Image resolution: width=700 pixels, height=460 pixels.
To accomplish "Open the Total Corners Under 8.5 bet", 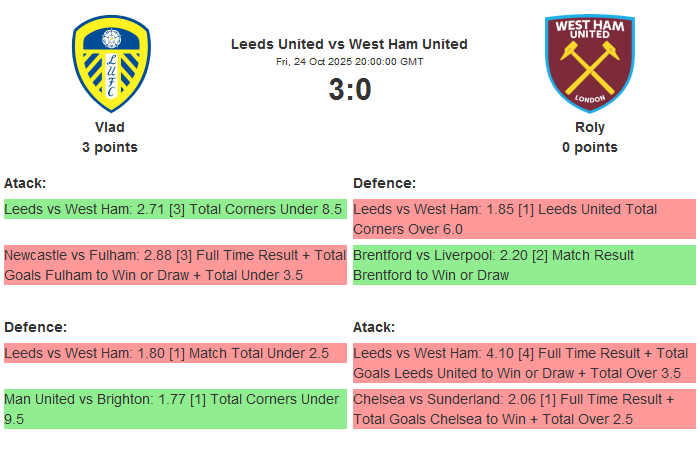I will click(174, 209).
